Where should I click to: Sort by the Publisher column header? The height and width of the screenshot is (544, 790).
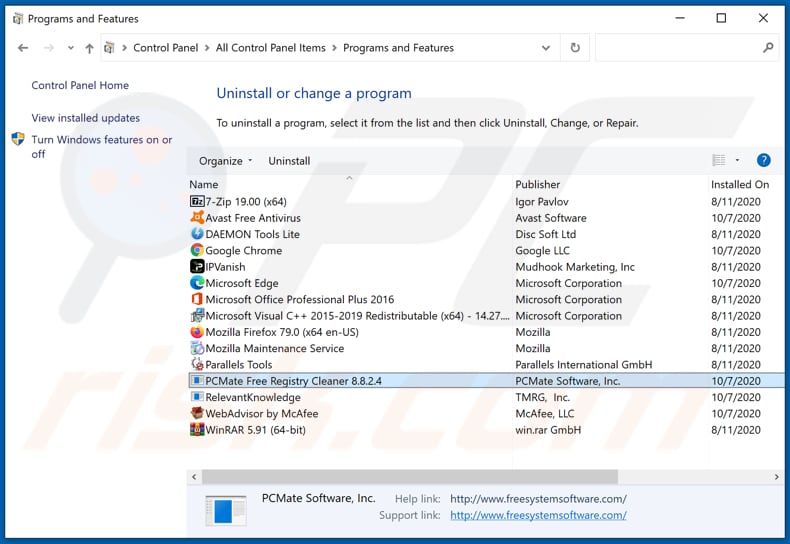pyautogui.click(x=610, y=184)
